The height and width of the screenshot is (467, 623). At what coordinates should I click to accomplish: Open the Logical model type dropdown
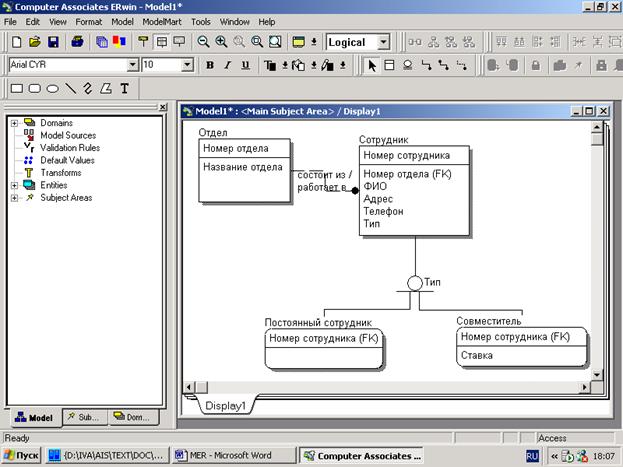(384, 42)
